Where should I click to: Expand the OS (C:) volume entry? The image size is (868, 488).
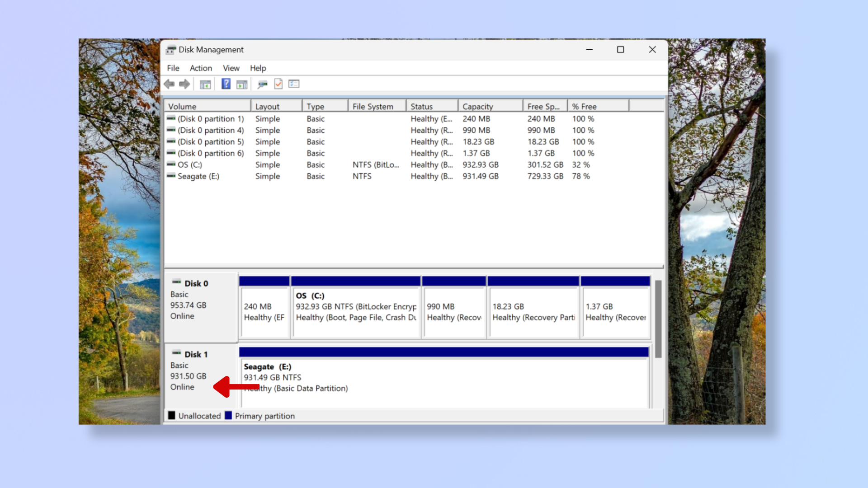190,164
